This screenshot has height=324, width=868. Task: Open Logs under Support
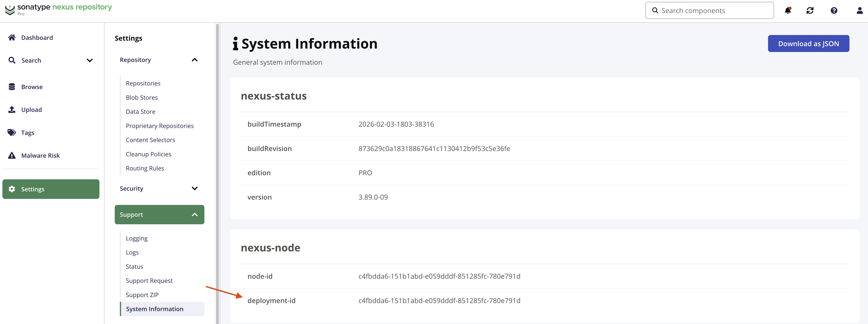pyautogui.click(x=132, y=253)
